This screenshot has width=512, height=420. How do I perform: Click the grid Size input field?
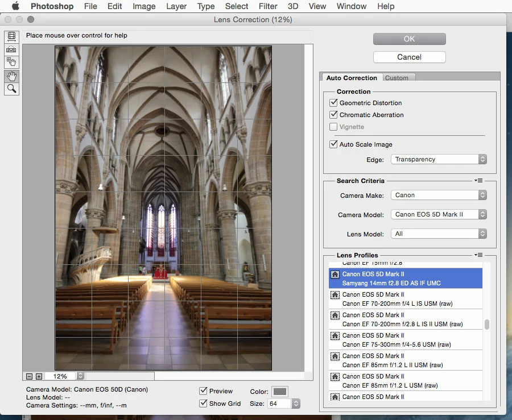click(279, 404)
